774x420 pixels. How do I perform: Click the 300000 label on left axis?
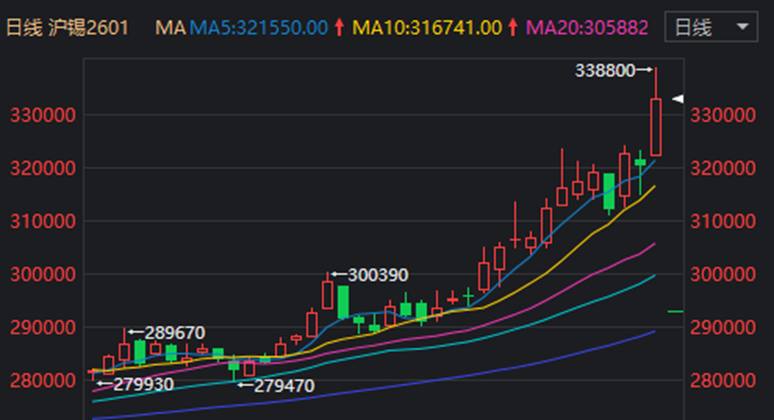[x=42, y=274]
